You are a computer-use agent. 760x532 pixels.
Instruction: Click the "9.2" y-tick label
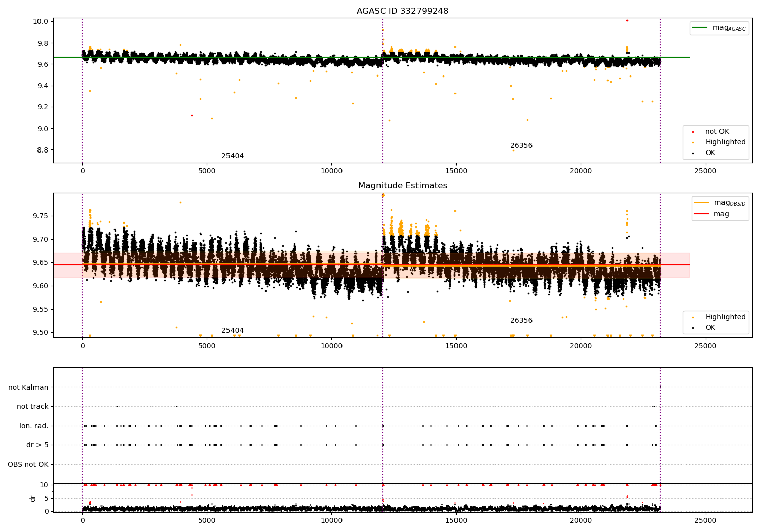[43, 107]
